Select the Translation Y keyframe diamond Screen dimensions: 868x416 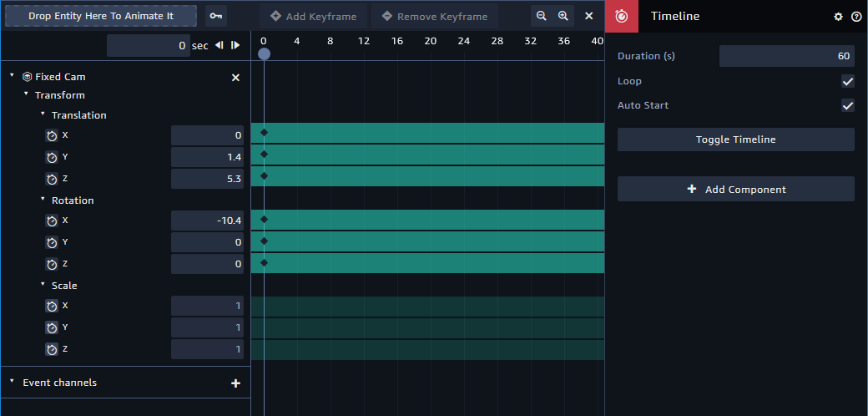pyautogui.click(x=264, y=154)
